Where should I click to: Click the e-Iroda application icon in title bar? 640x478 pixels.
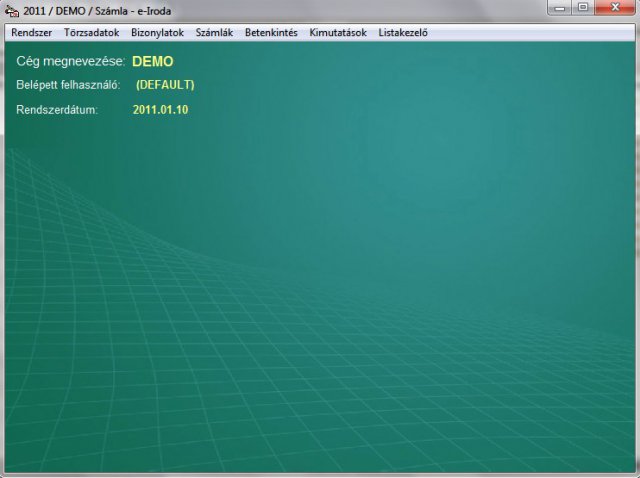[x=12, y=10]
